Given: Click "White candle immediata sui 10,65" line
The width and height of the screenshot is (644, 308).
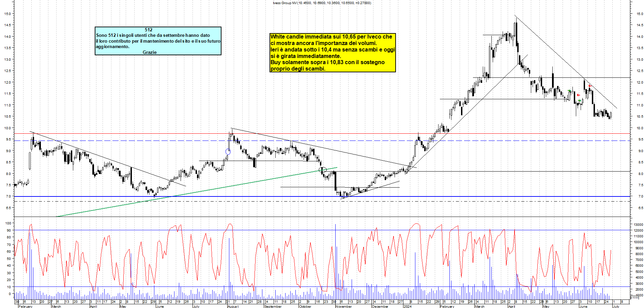Looking at the screenshot, I should pyautogui.click(x=331, y=37).
